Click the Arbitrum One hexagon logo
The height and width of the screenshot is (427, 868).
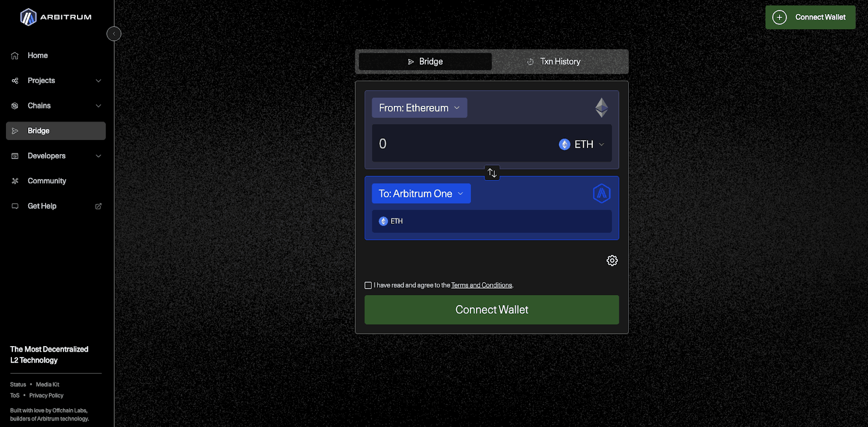point(602,194)
